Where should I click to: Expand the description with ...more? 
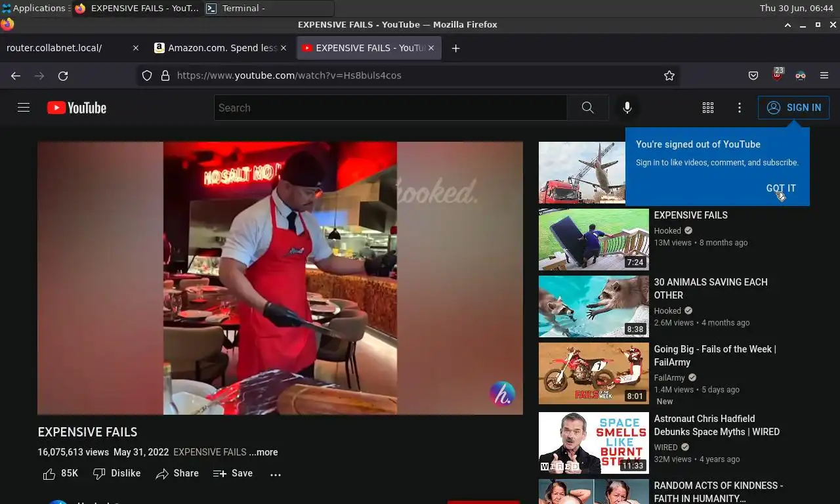pos(263,452)
